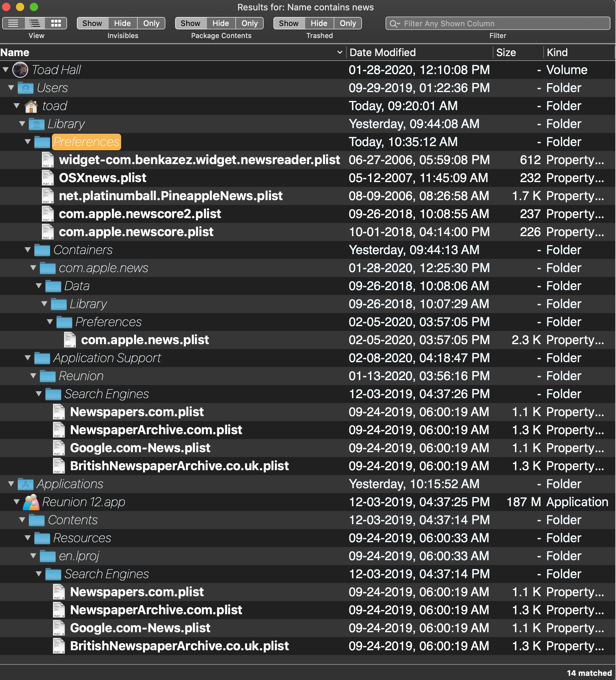Screen dimensions: 616x680
Task: Select the Reunion 12.app row name
Action: click(x=84, y=502)
